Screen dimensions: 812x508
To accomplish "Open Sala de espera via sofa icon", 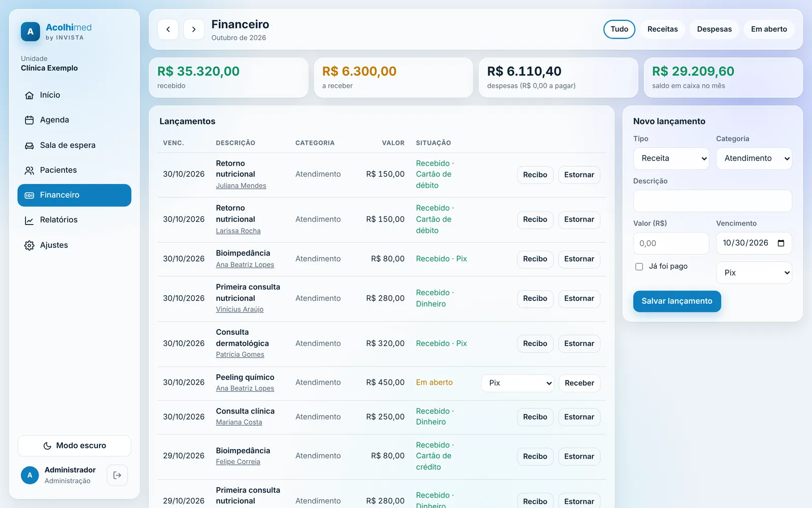I will 29,146.
